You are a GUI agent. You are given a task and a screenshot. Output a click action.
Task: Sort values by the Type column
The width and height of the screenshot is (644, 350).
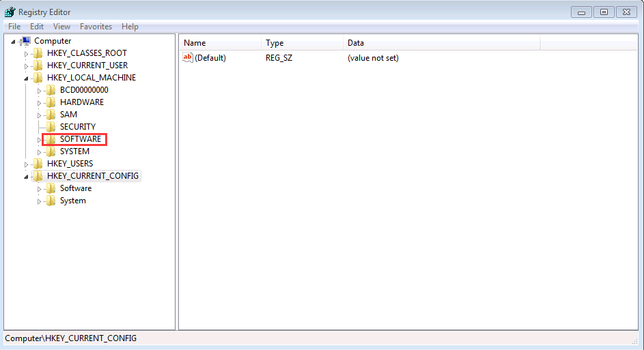[303, 43]
